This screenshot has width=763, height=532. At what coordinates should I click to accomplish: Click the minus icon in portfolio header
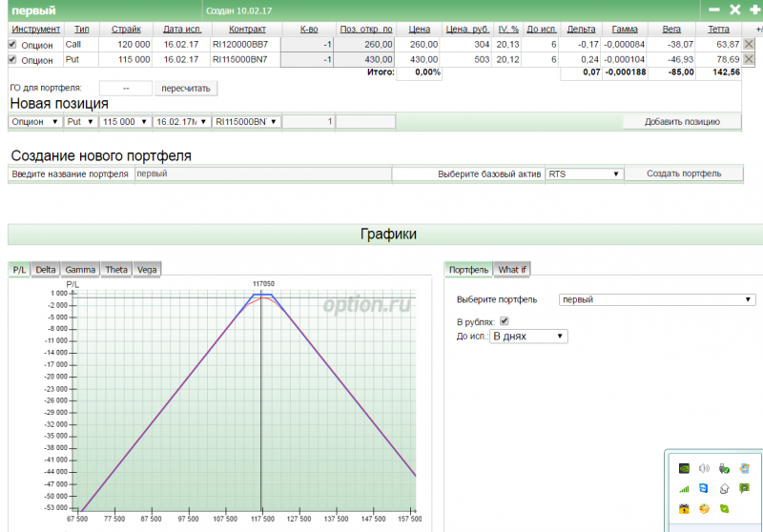tap(714, 10)
